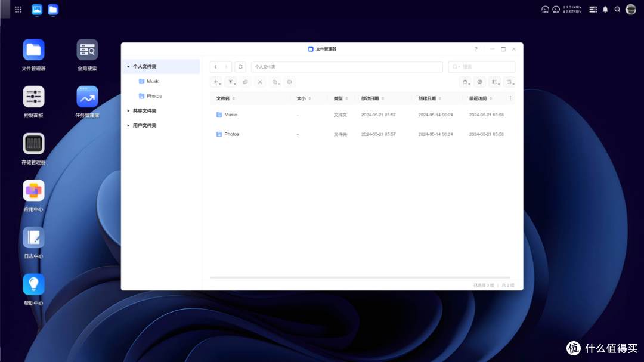Open the 帮助中心 desktop icon
The image size is (644, 362).
[x=33, y=284]
